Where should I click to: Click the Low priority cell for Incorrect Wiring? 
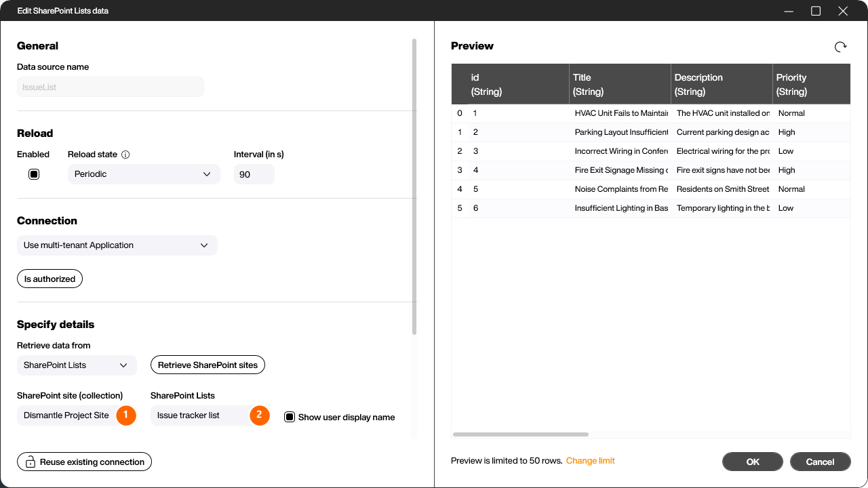811,151
